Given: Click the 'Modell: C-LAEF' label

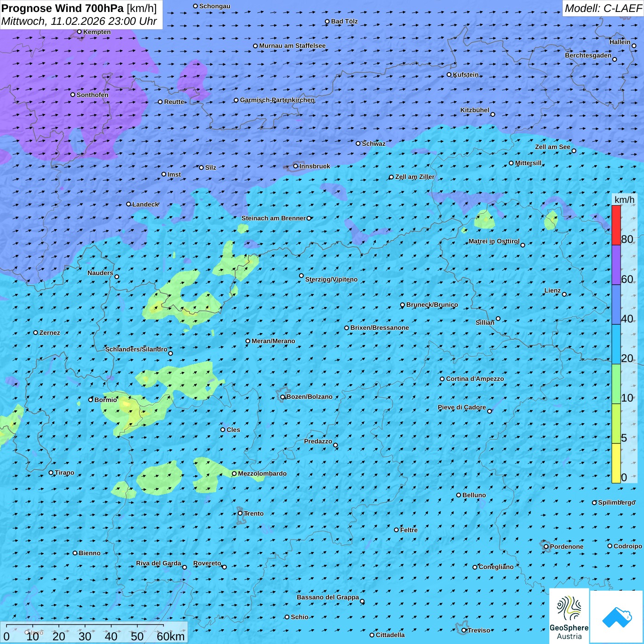Looking at the screenshot, I should [x=603, y=8].
